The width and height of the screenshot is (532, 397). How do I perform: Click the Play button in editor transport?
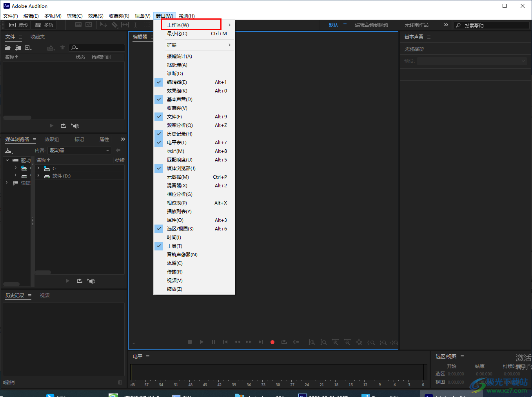pos(202,342)
